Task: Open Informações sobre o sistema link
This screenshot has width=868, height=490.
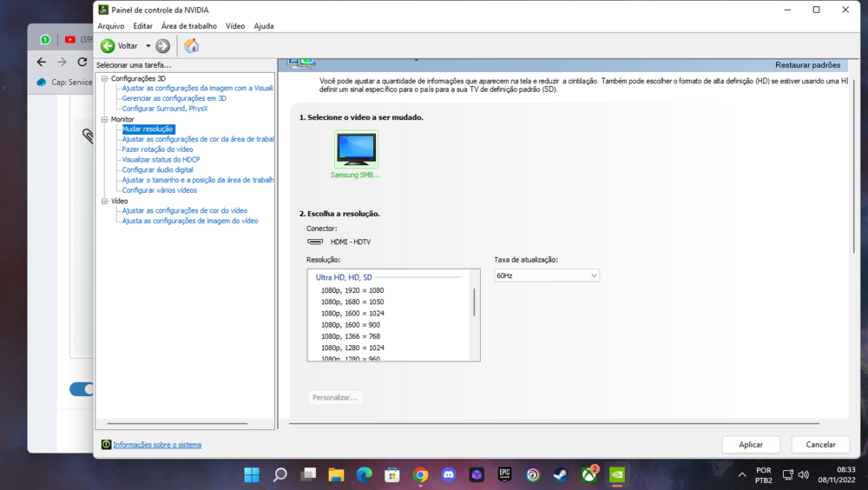Action: 157,445
